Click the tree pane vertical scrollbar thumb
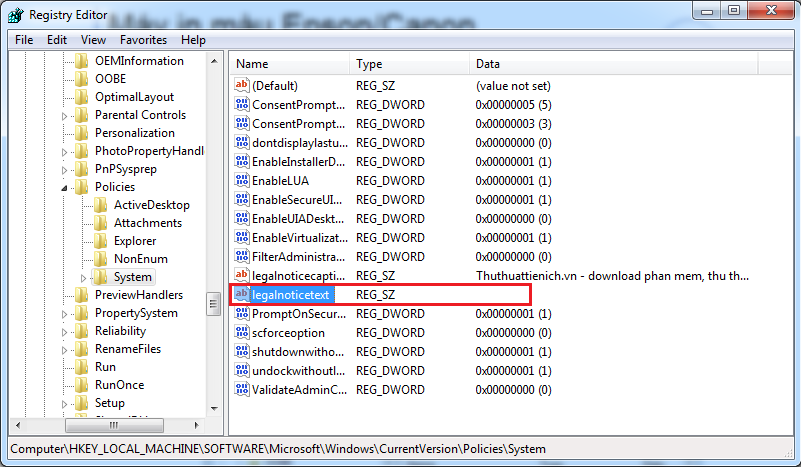This screenshot has width=801, height=467. pos(213,303)
